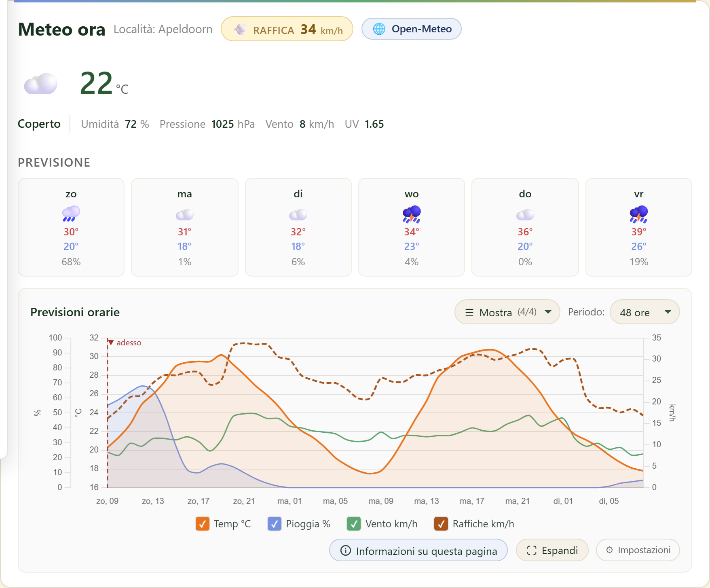Screen dimensions: 710x588
Task: Select the di forecast card
Action: pyautogui.click(x=298, y=227)
